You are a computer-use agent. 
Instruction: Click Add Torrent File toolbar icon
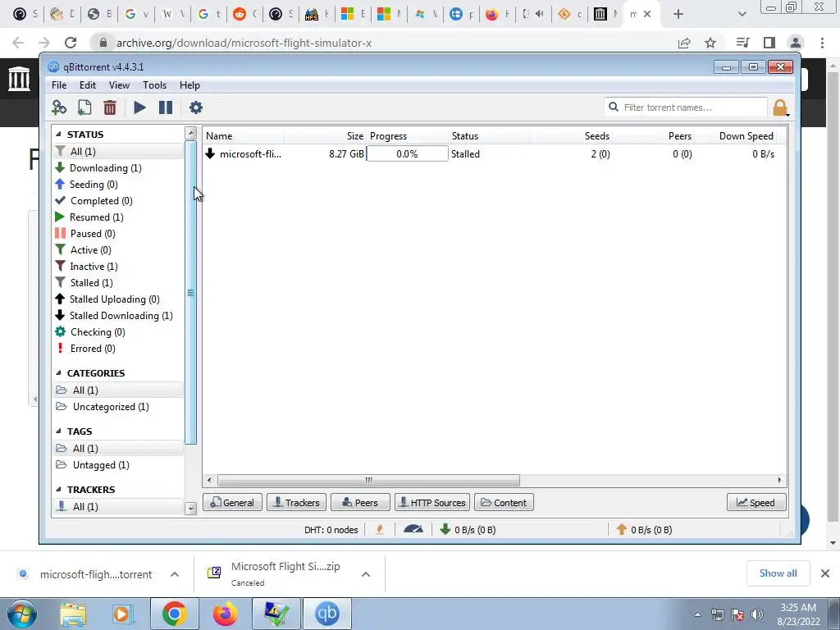point(84,107)
